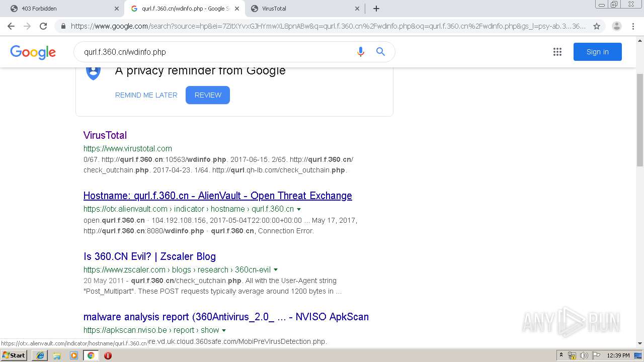Close the 403 Forbidden tab
The height and width of the screenshot is (362, 644).
tap(117, 9)
